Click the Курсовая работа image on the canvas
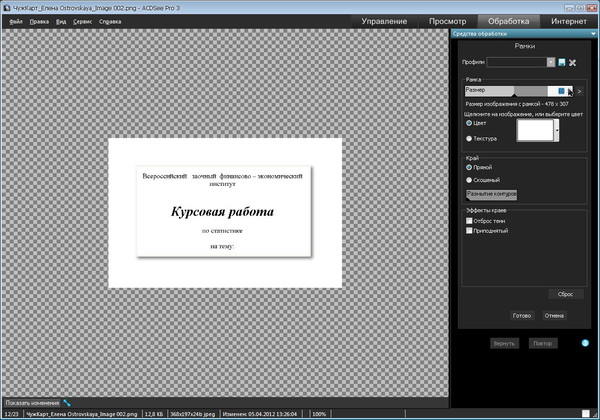Image resolution: width=600 pixels, height=420 pixels. 225,212
